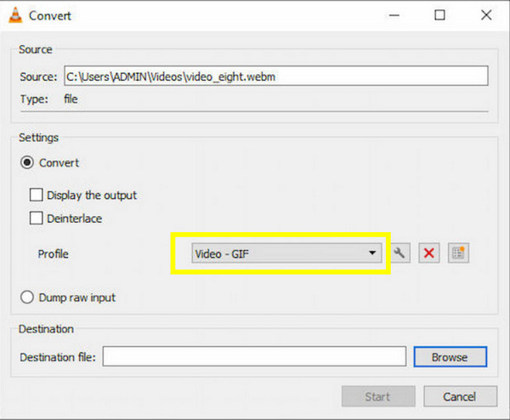
Task: Maximize the Convert window
Action: coord(439,15)
